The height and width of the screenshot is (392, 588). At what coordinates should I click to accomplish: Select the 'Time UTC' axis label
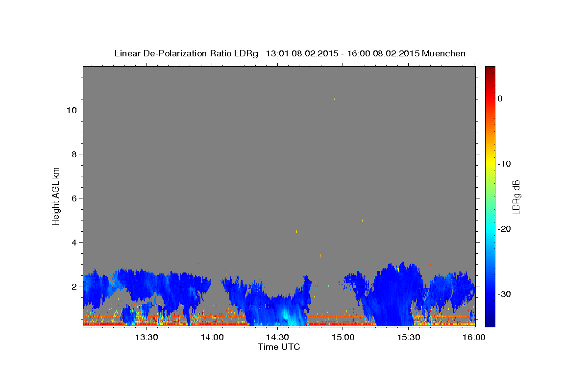279,347
